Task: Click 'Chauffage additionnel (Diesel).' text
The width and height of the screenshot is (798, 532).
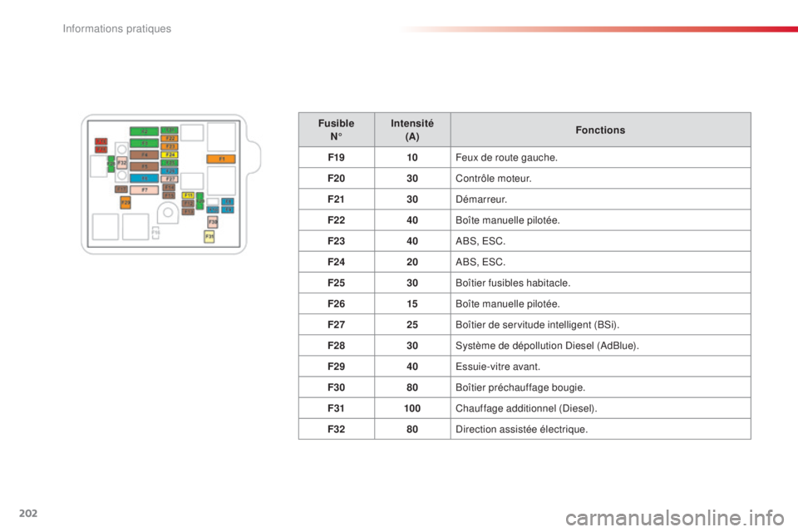Action: click(526, 408)
